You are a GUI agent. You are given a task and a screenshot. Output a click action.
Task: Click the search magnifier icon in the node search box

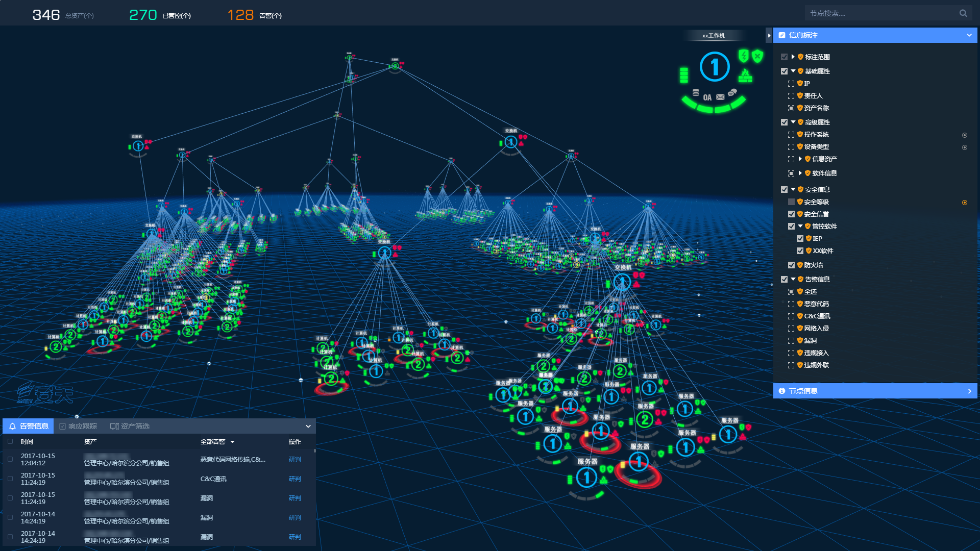click(x=963, y=13)
